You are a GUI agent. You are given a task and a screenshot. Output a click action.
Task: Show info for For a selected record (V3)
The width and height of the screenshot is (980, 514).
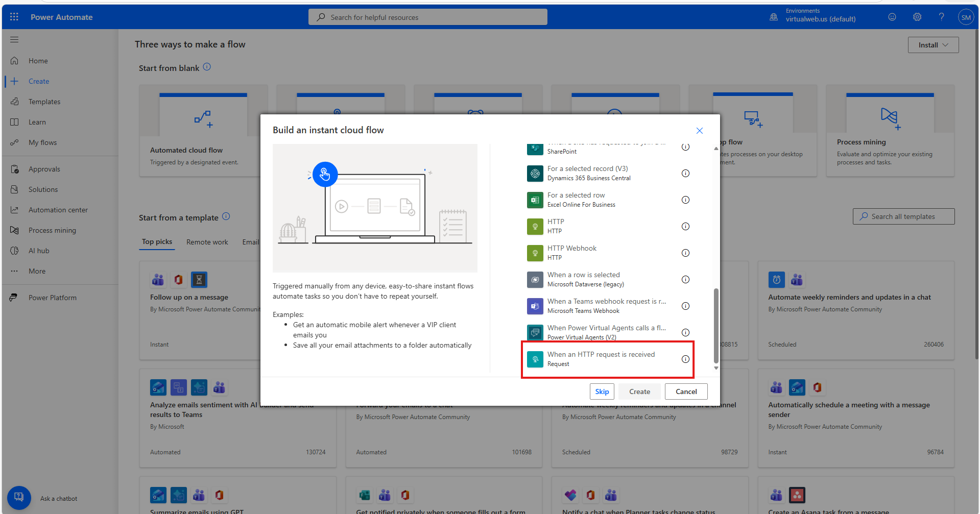[x=685, y=173]
